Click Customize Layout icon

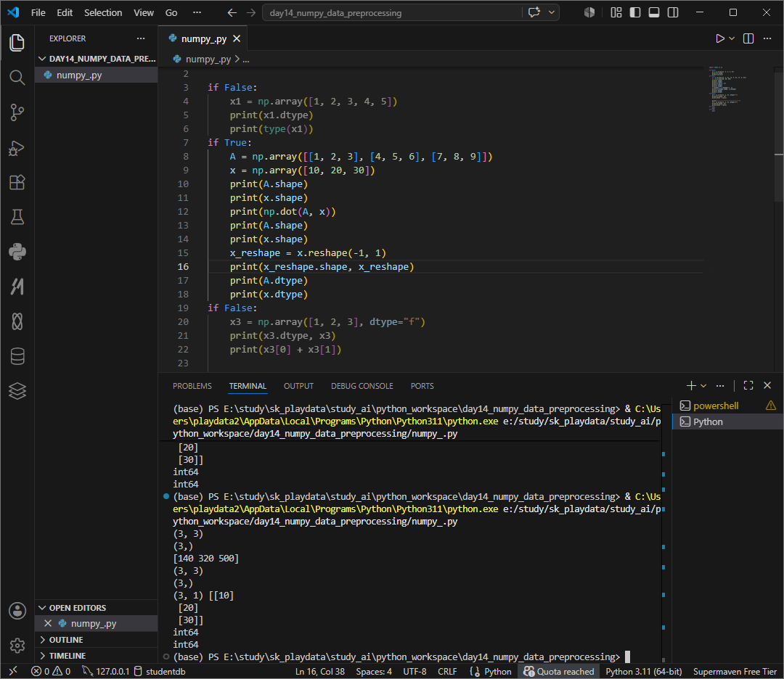(616, 12)
